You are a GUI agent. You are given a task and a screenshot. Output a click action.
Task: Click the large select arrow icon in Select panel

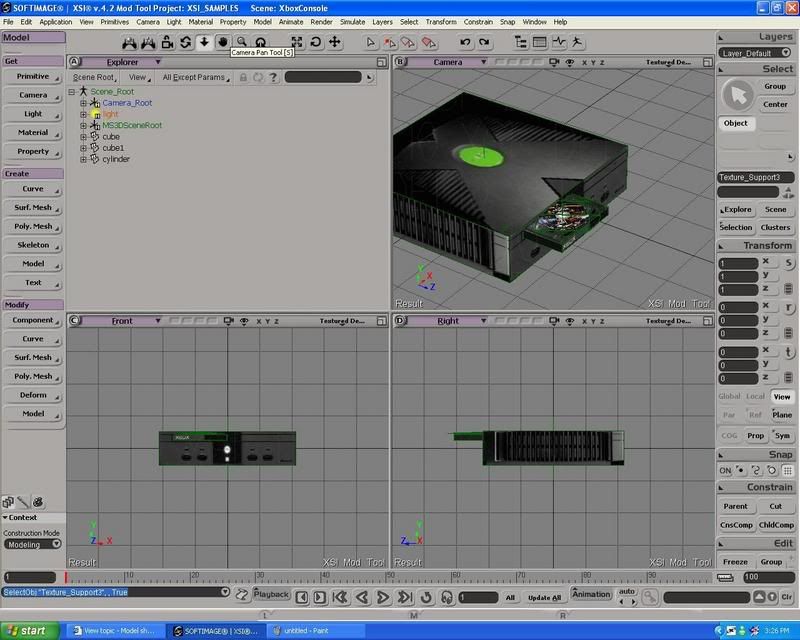click(x=738, y=95)
